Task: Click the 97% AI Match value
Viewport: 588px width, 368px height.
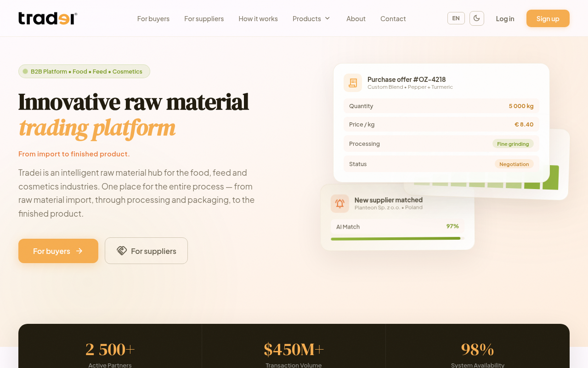Action: (x=452, y=226)
